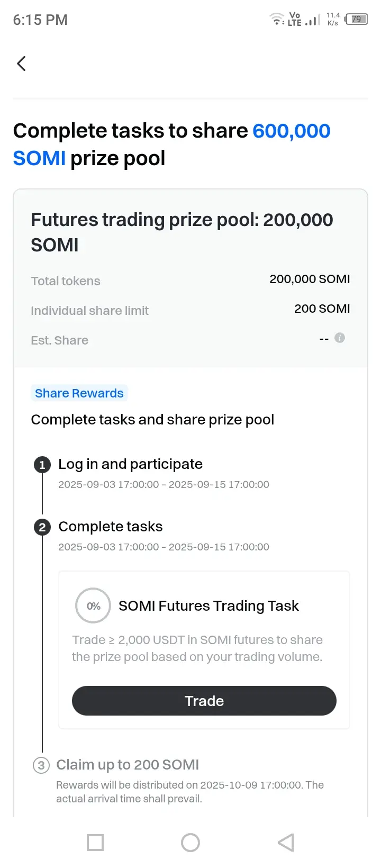Tap the step 2 numbered circle
This screenshot has width=381, height=868.
(42, 527)
